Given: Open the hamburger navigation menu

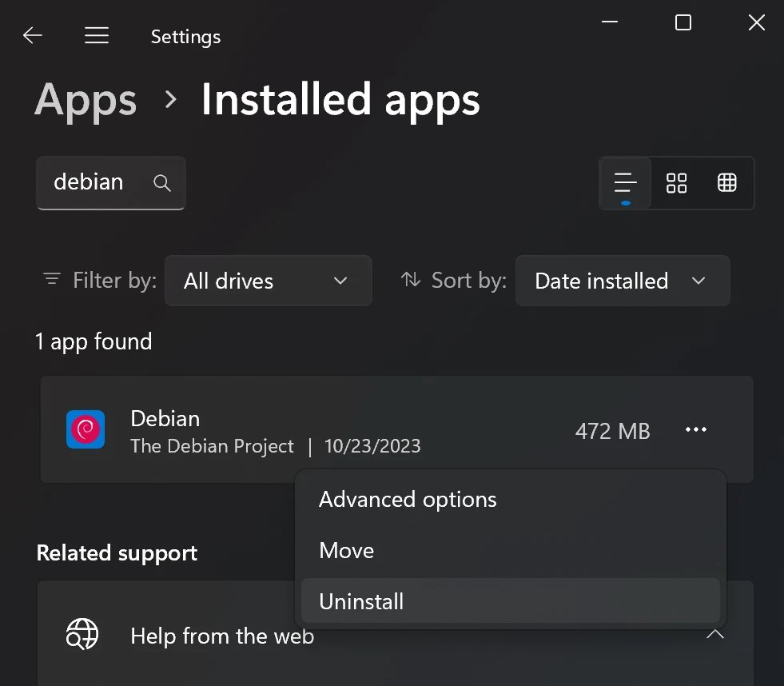Looking at the screenshot, I should click(x=97, y=36).
